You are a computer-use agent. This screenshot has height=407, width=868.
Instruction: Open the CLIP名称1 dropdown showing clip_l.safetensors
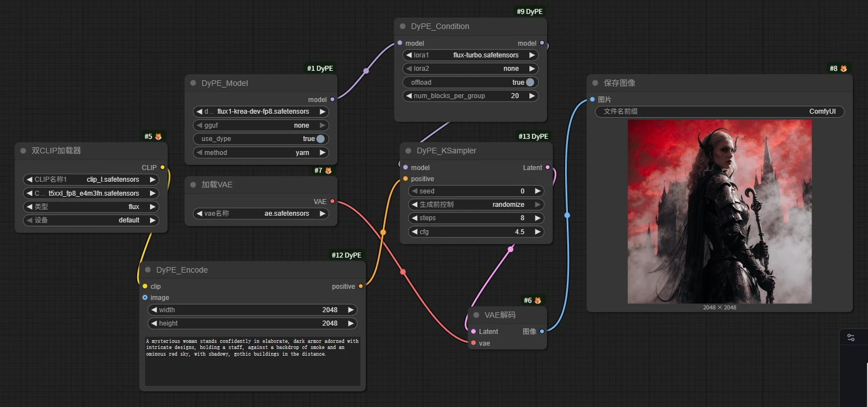91,180
